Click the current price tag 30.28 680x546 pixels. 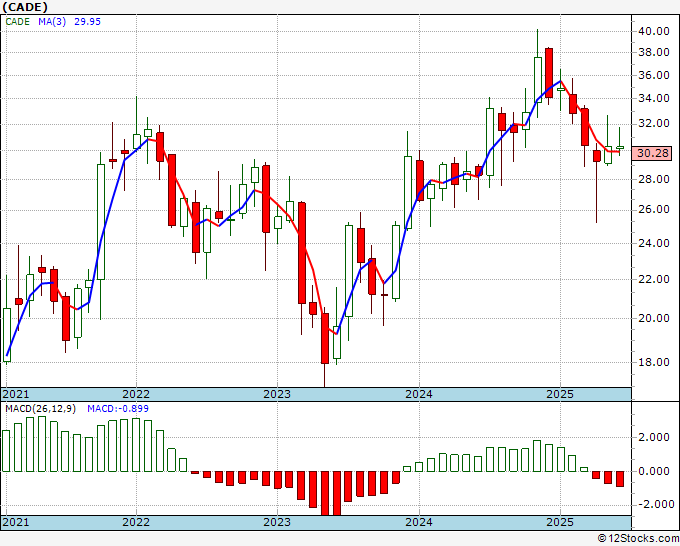652,154
